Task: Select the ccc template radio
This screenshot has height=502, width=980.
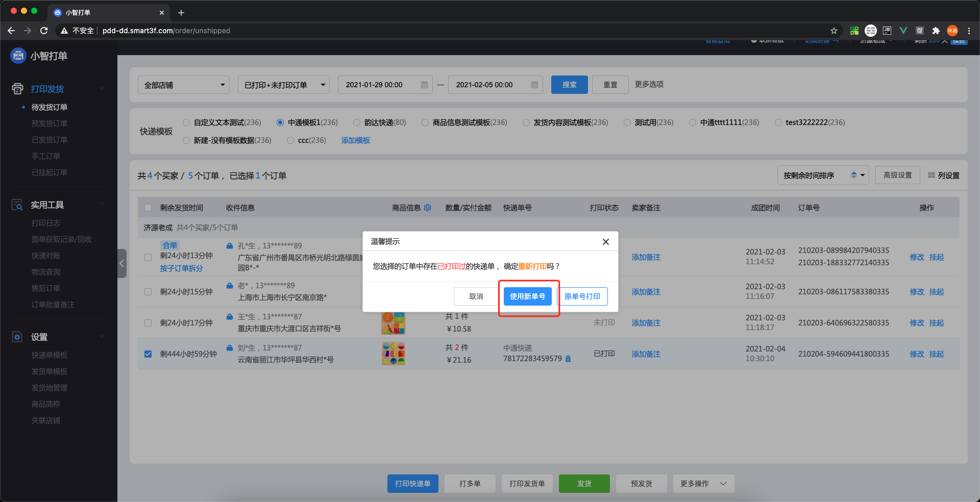Action: click(290, 140)
